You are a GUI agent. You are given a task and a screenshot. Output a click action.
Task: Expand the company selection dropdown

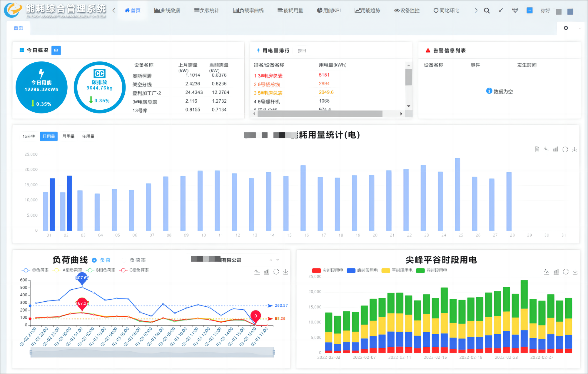pyautogui.click(x=278, y=260)
